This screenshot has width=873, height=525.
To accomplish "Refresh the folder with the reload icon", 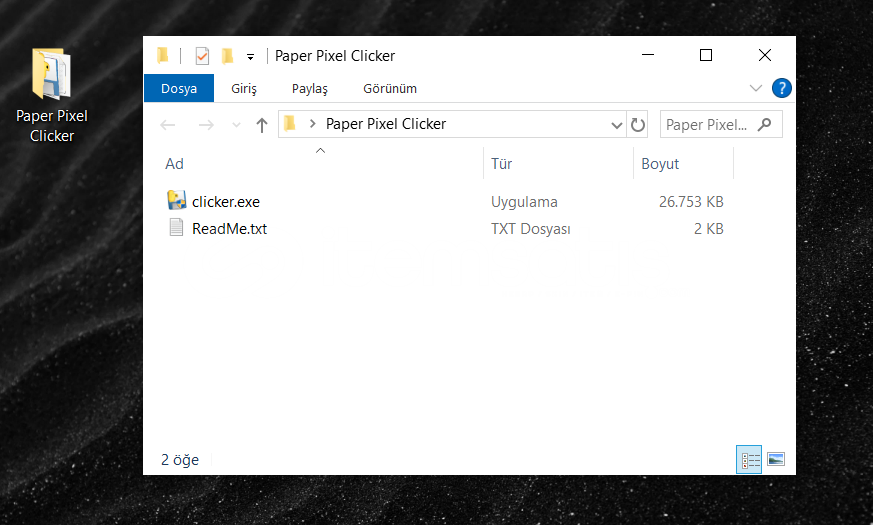I will click(638, 125).
